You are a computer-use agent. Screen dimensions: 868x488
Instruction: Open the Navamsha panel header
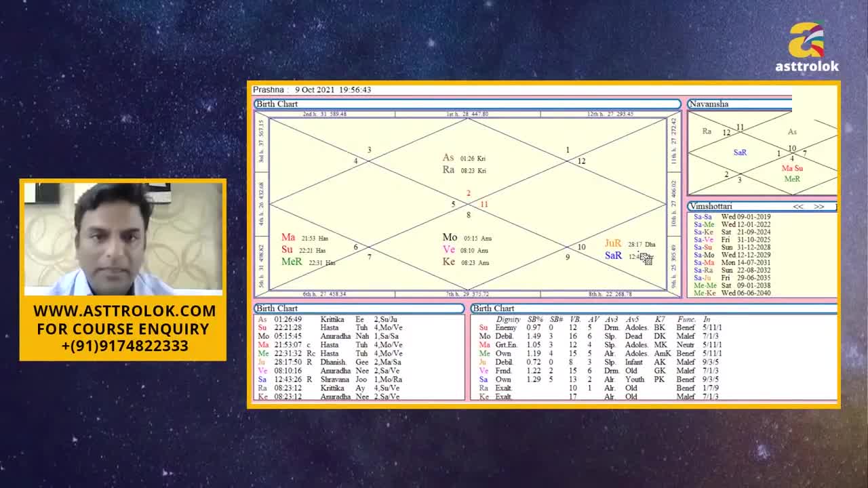(739, 104)
